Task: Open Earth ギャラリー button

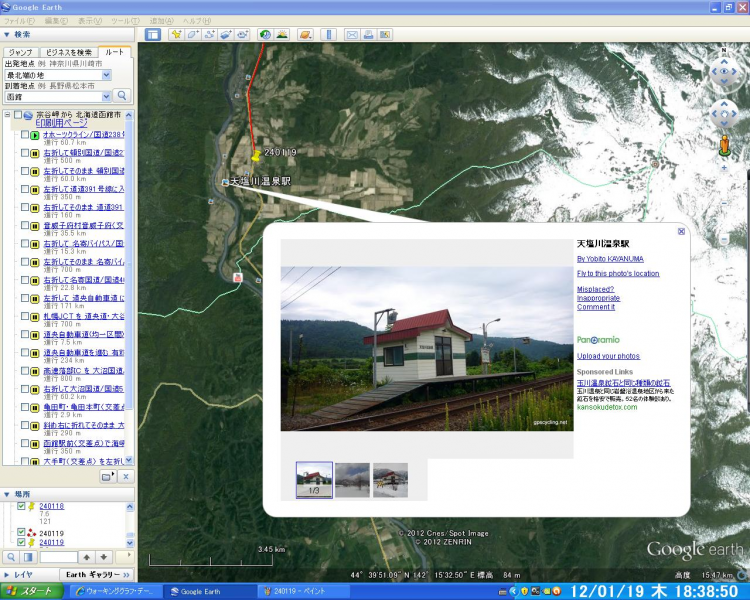Action: 98,574
